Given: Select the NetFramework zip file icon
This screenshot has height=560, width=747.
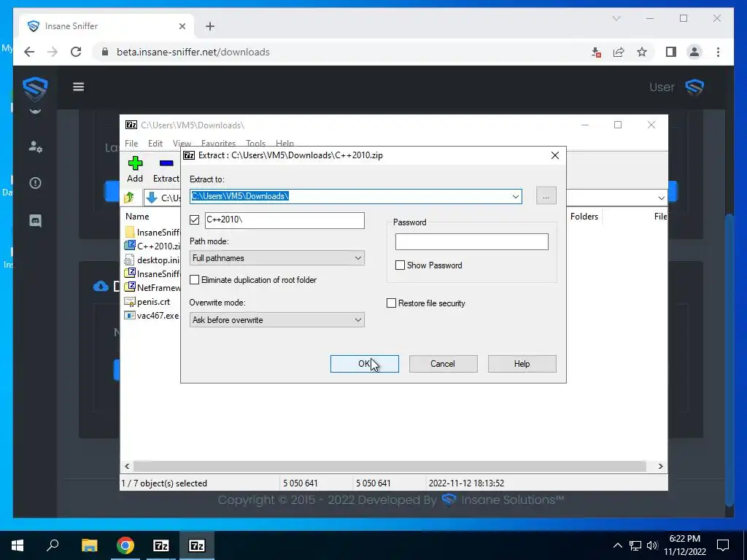Looking at the screenshot, I should point(130,287).
